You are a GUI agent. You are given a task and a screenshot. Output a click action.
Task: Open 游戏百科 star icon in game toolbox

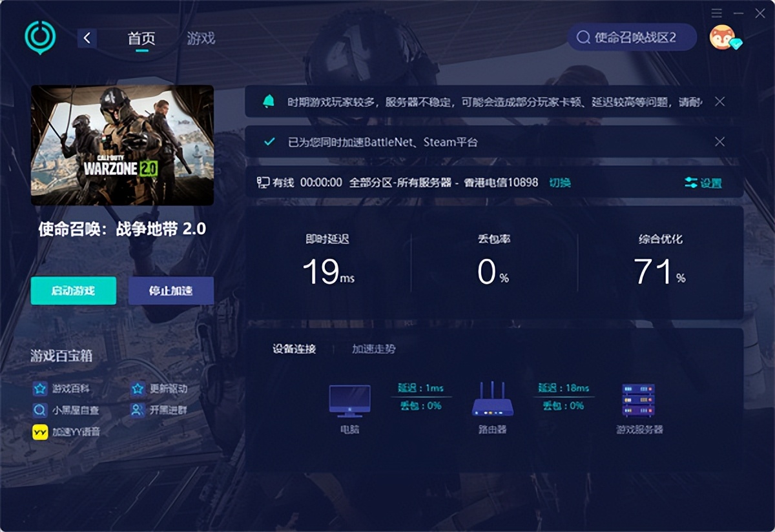40,388
